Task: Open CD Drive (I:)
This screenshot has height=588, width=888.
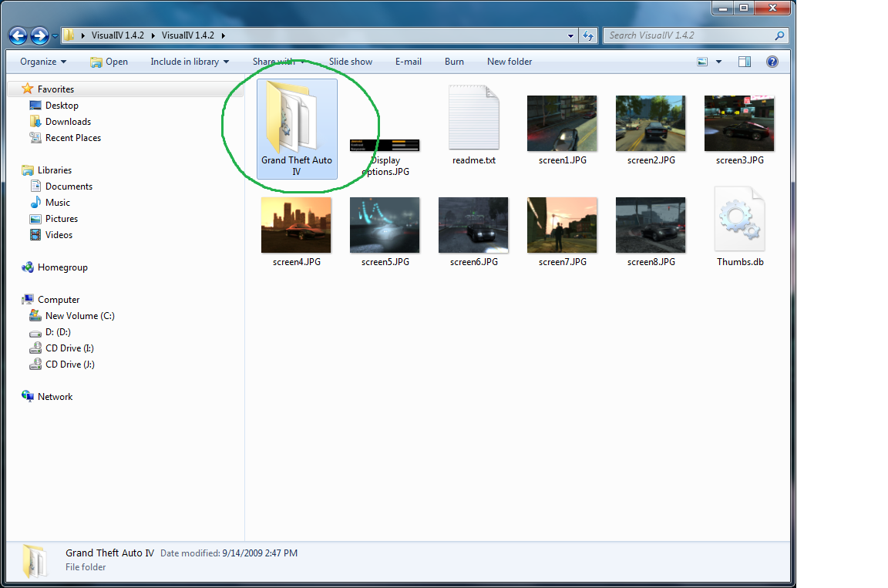Action: pyautogui.click(x=69, y=348)
